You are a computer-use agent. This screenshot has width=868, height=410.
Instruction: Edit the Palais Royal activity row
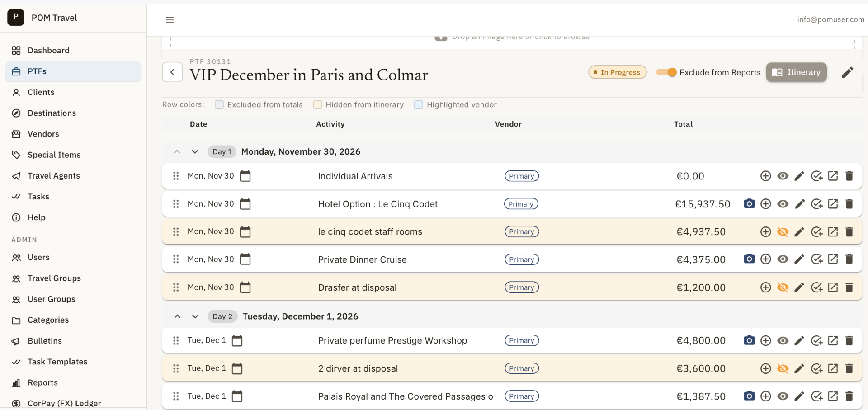[799, 396]
